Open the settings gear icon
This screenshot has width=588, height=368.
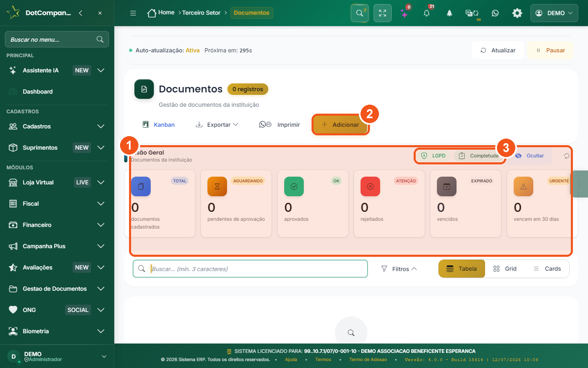[517, 13]
